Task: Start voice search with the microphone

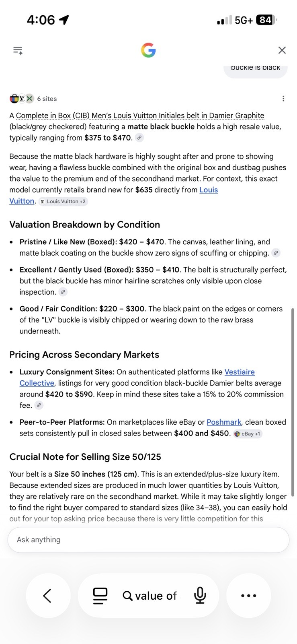Action: click(200, 596)
